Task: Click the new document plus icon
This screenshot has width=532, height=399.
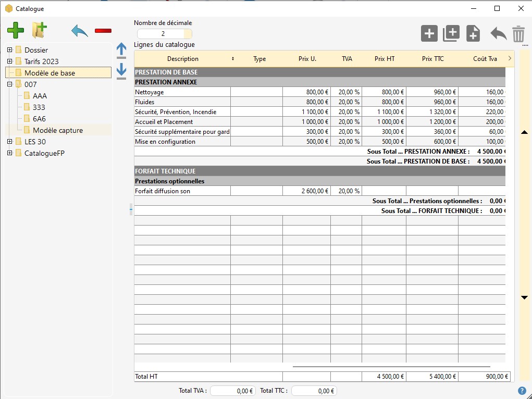Action: pyautogui.click(x=473, y=33)
